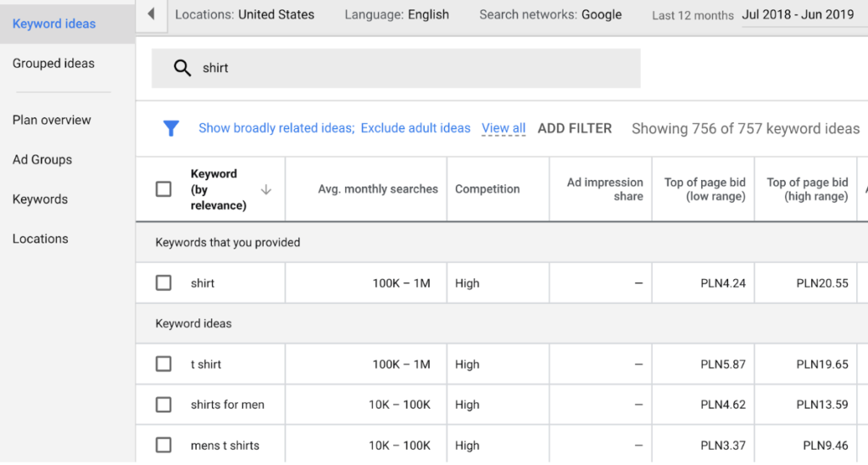
Task: Open Locations: United States setting
Action: point(245,14)
